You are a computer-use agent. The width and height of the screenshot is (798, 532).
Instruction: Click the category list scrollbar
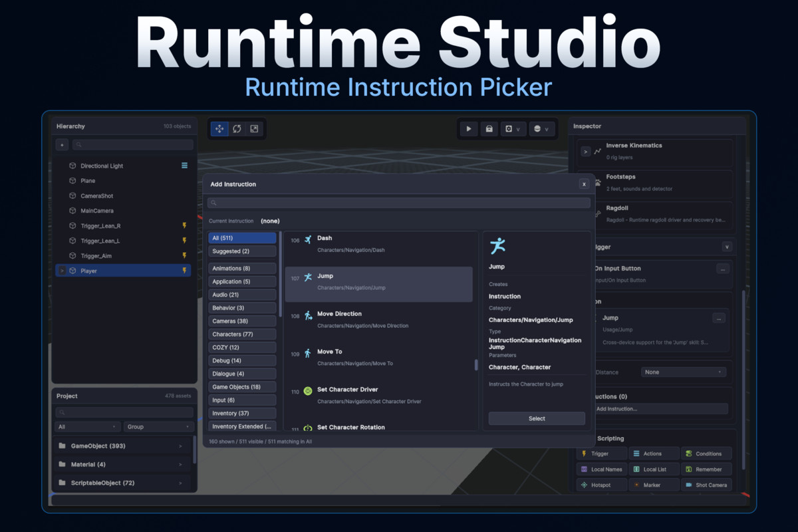tap(280, 274)
